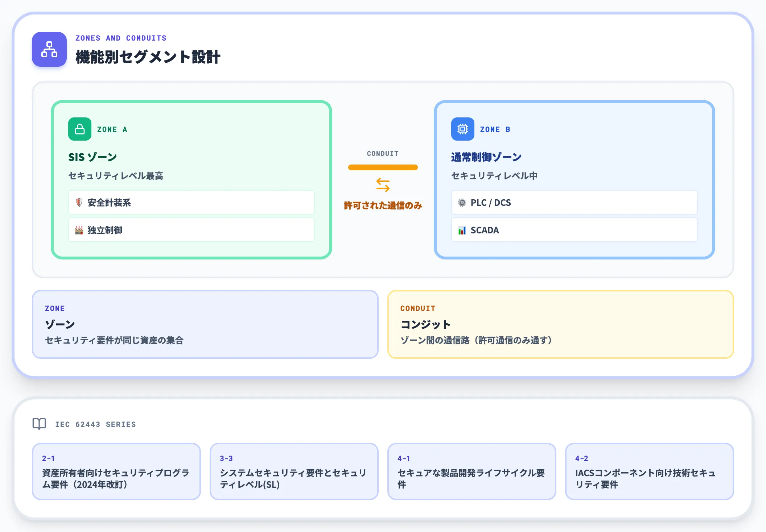This screenshot has height=532, width=766.
Task: Open the 2-1 資産所有者向け standard card
Action: click(x=116, y=471)
